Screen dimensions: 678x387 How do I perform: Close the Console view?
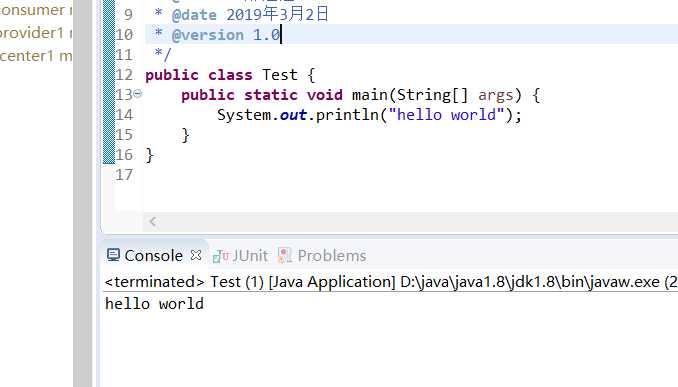[196, 255]
